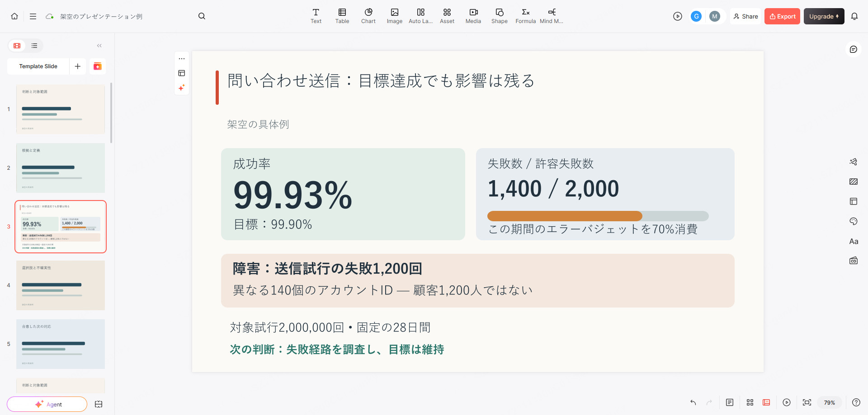Open the hamburger main menu

click(x=33, y=16)
